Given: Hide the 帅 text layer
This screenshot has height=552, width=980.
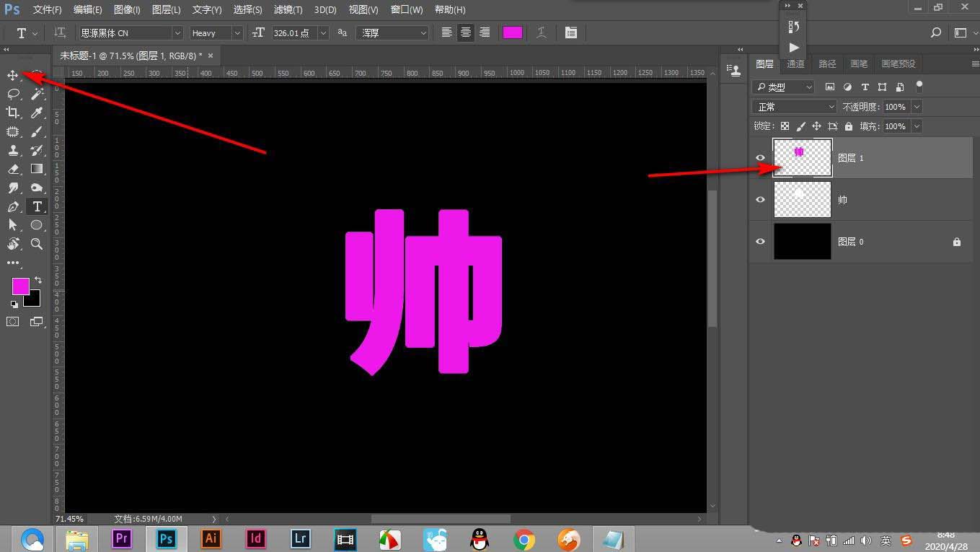Looking at the screenshot, I should [x=760, y=200].
